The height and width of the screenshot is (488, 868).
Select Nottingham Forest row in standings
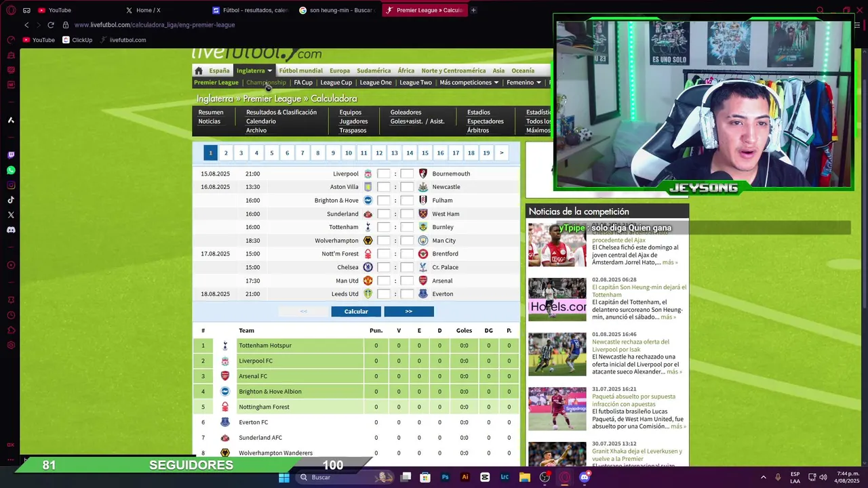tap(356, 407)
